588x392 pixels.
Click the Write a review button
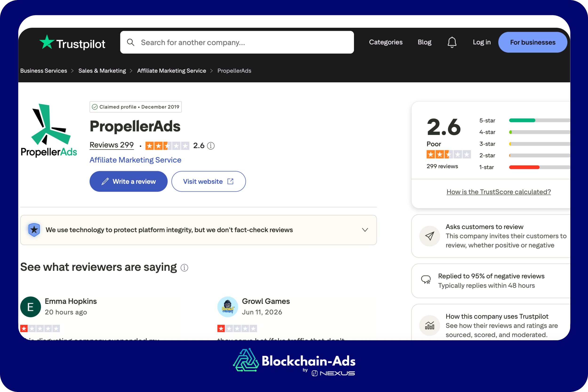[x=128, y=182]
